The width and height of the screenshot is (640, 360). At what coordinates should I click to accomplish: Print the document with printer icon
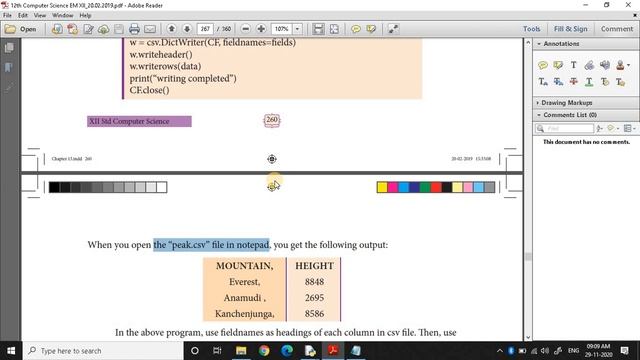[134, 29]
